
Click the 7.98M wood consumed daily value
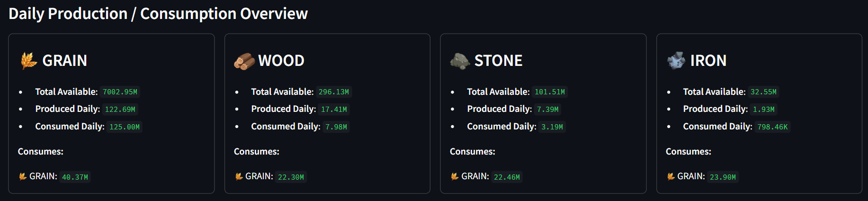coord(336,127)
